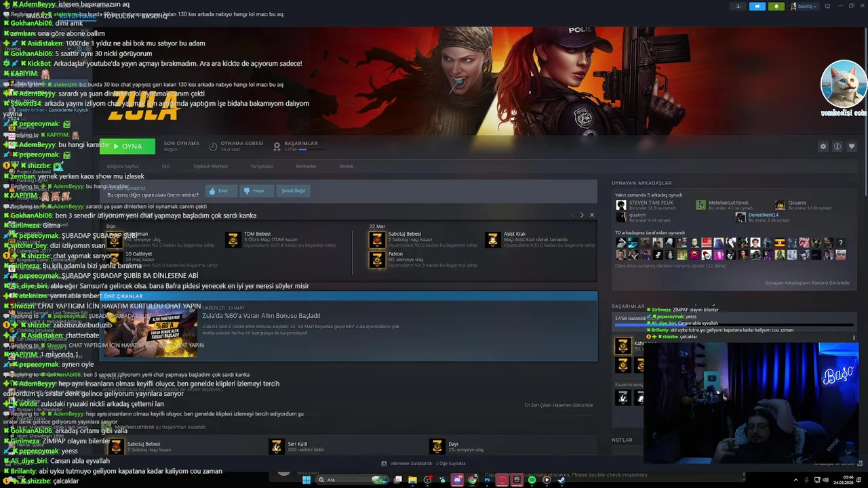The width and height of the screenshot is (868, 488).
Task: Open Discord from taskbar
Action: tap(458, 480)
